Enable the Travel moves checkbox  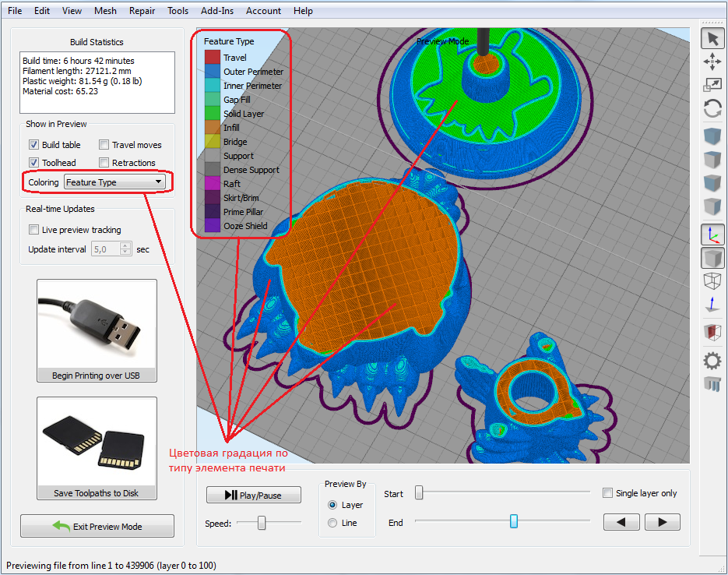[103, 144]
